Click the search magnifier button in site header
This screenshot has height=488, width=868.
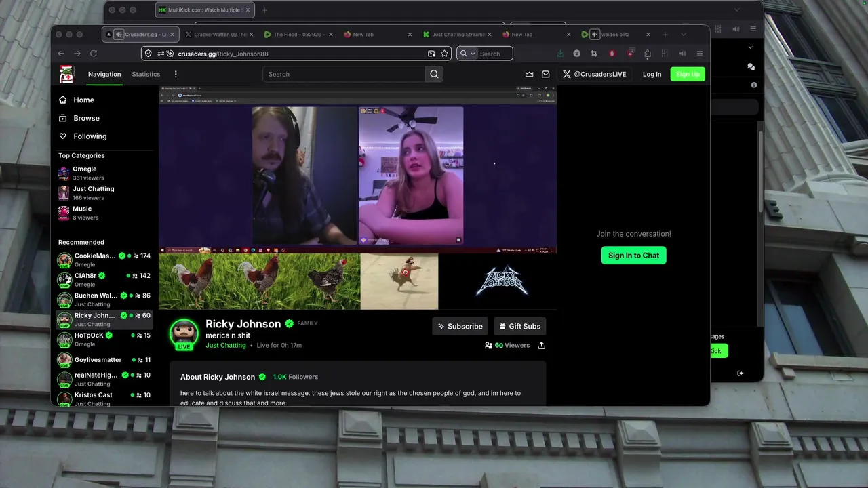click(x=434, y=74)
